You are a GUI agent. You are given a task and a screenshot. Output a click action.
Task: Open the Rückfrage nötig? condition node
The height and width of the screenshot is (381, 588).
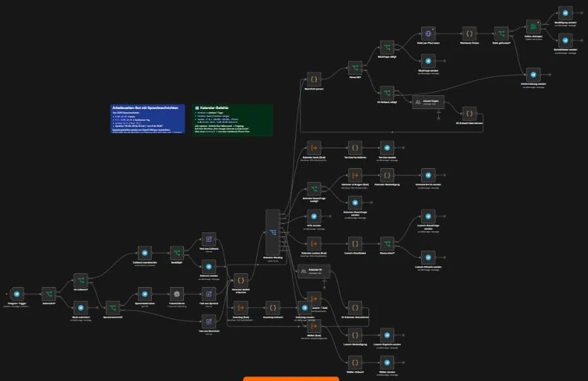pos(387,47)
